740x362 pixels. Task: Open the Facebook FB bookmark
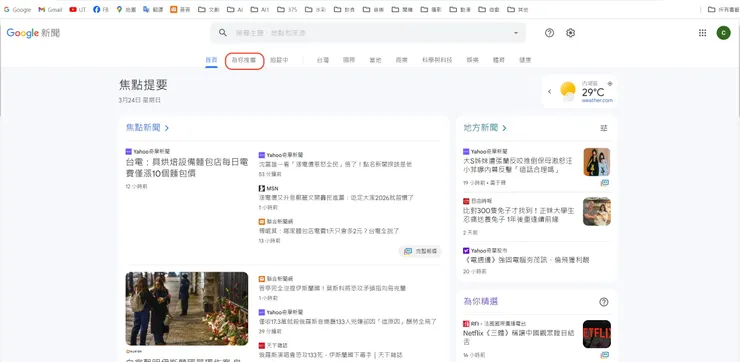click(101, 9)
